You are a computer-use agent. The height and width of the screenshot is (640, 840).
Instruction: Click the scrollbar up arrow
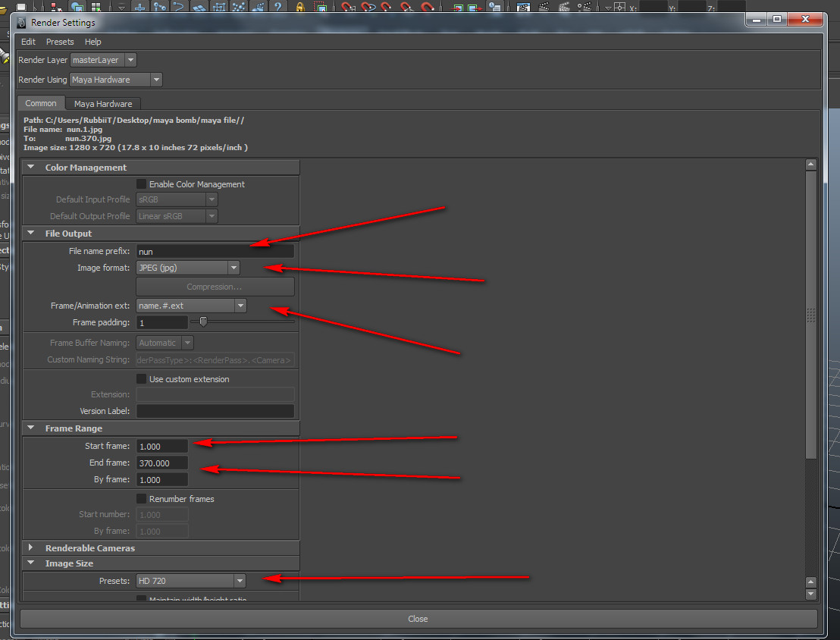point(810,165)
